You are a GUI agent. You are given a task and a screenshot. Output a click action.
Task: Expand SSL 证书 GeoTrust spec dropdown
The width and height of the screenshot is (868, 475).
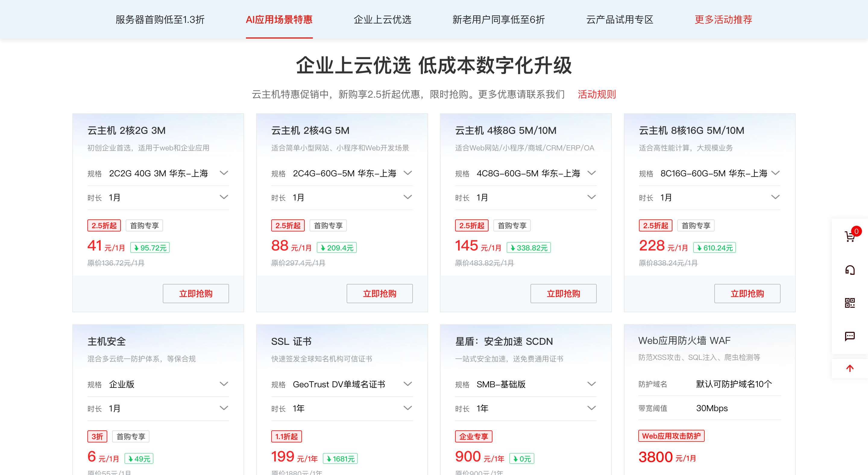click(x=407, y=384)
